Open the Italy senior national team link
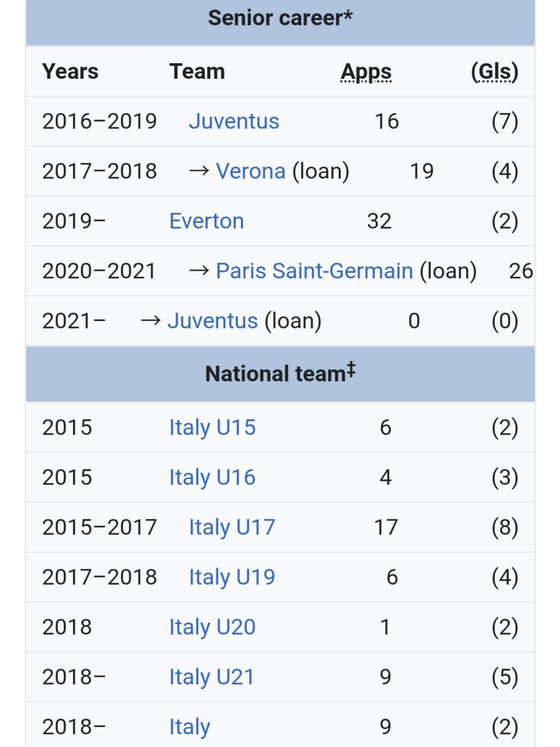 [x=190, y=727]
